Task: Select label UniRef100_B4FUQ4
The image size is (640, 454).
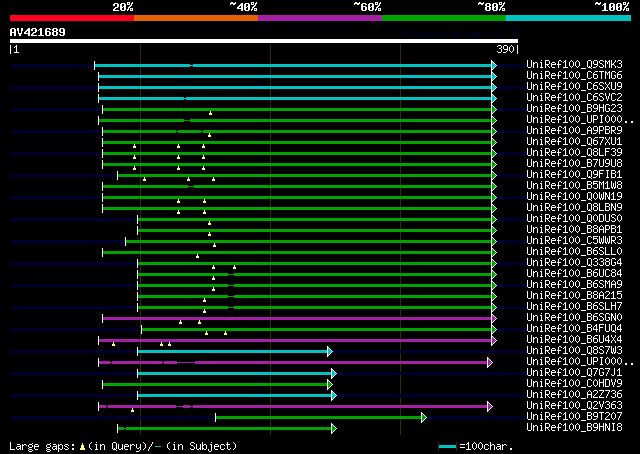Action: tap(574, 329)
